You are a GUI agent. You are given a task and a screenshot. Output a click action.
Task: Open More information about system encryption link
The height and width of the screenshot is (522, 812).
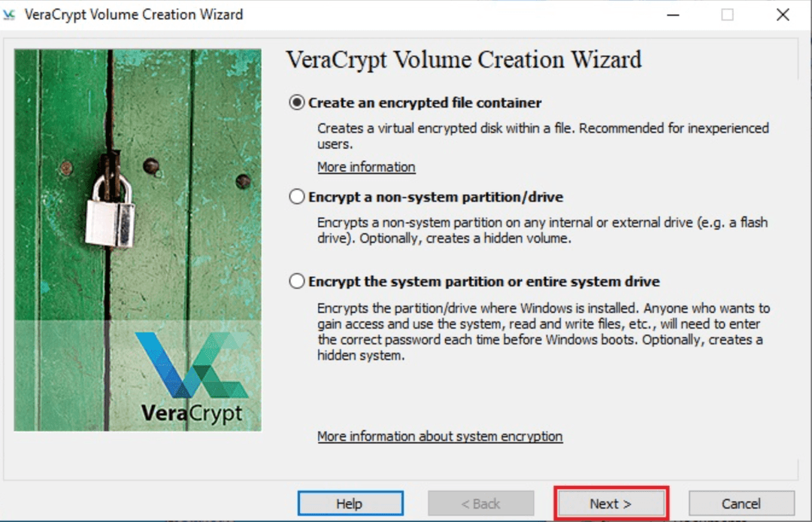coord(440,436)
